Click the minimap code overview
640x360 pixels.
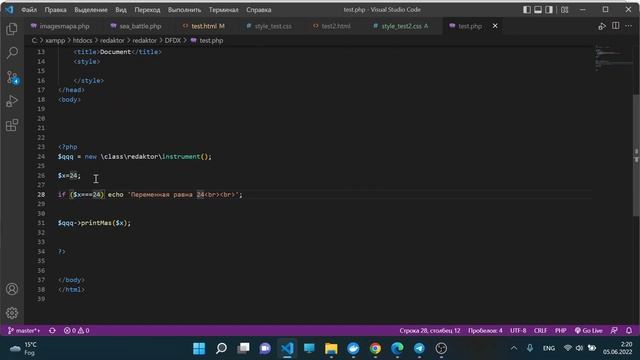tap(613, 59)
